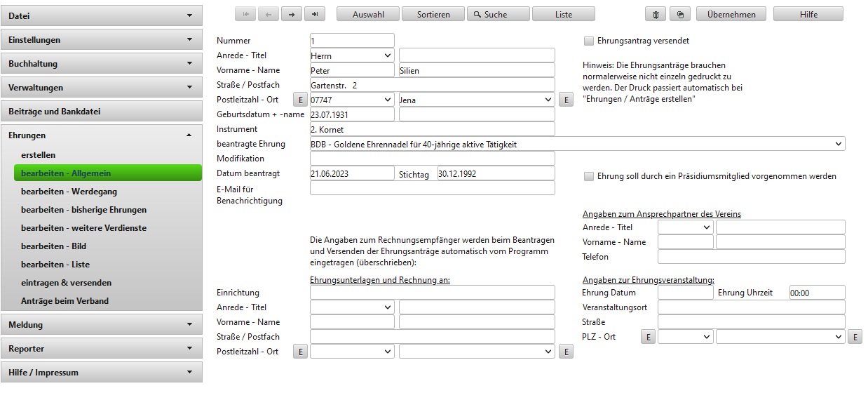Open Rechnung Postleitzahl dropdown
Image resolution: width=868 pixels, height=393 pixels.
coord(352,352)
